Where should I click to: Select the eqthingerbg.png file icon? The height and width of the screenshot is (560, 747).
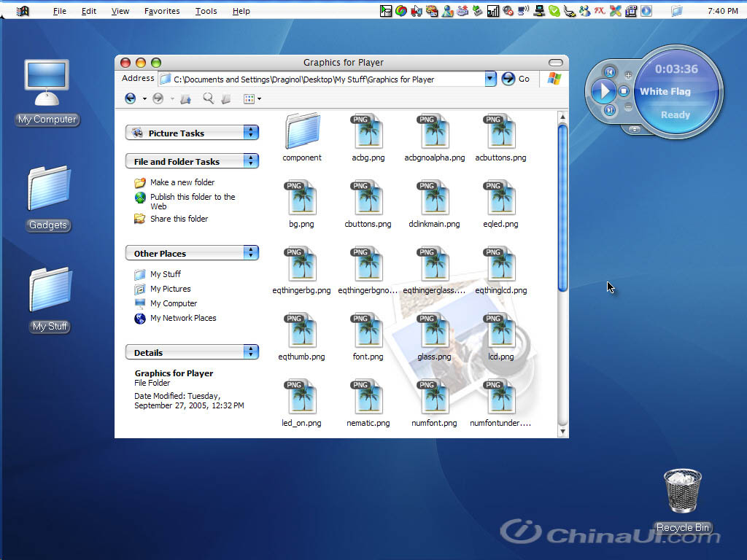click(x=301, y=263)
